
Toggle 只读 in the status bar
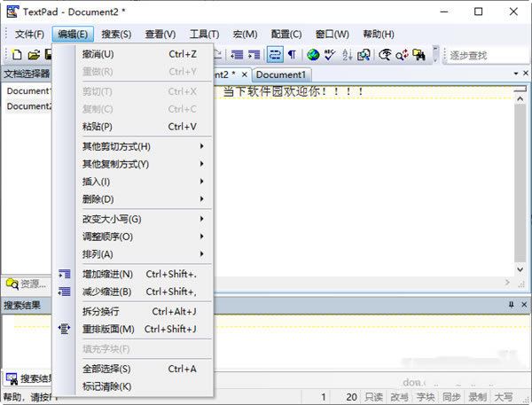(x=373, y=397)
